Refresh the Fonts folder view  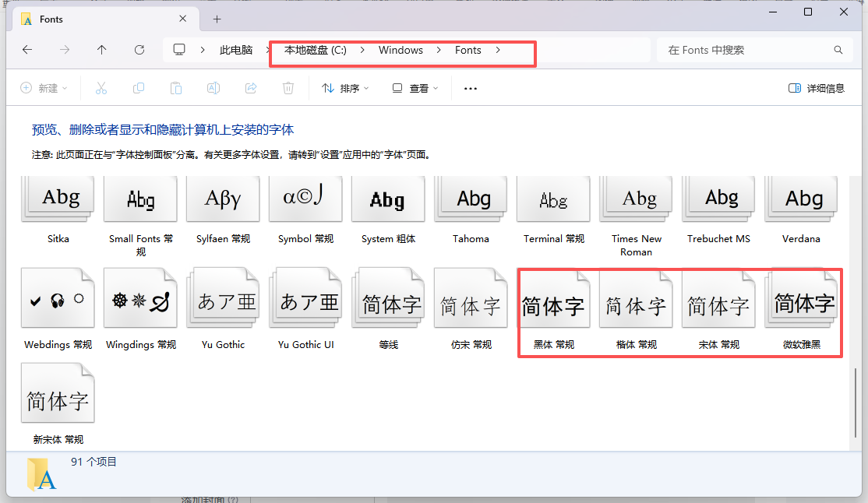[x=139, y=50]
